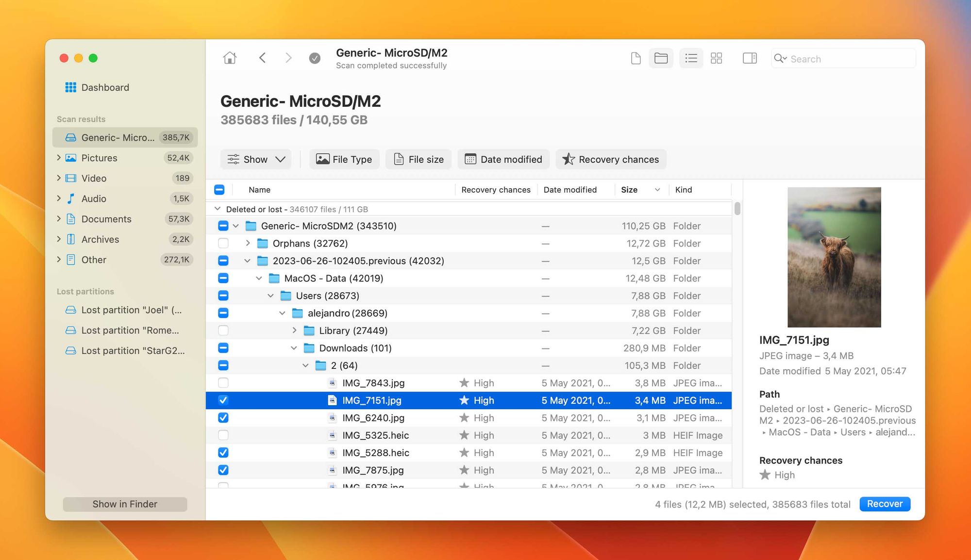Viewport: 971px width, 560px height.
Task: Click the home navigation icon
Action: 230,58
